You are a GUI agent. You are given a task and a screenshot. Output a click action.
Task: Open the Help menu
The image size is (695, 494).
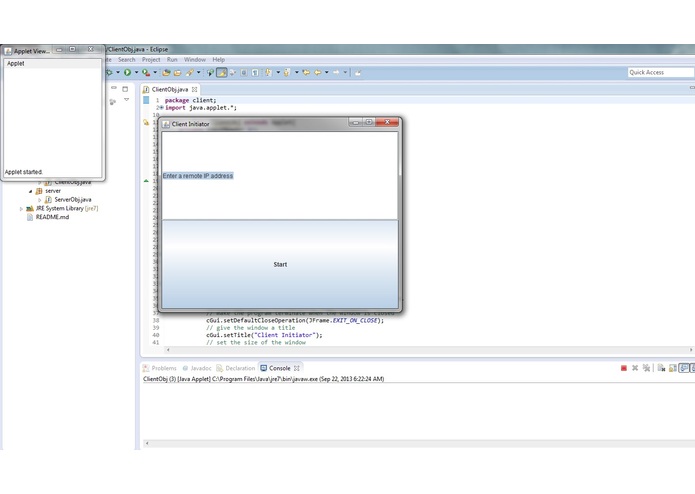pos(219,59)
